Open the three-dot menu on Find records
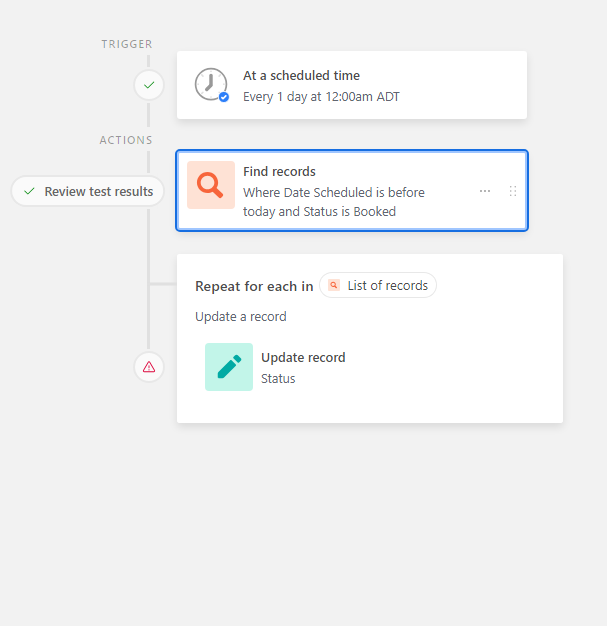 point(485,191)
